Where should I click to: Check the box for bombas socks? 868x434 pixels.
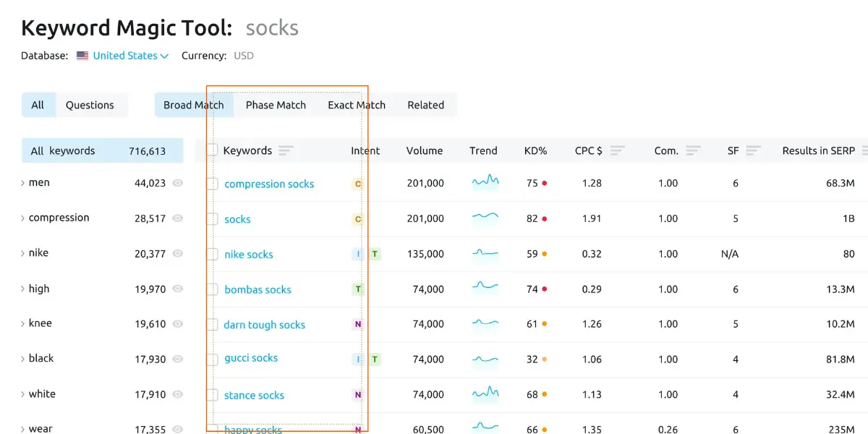(212, 289)
